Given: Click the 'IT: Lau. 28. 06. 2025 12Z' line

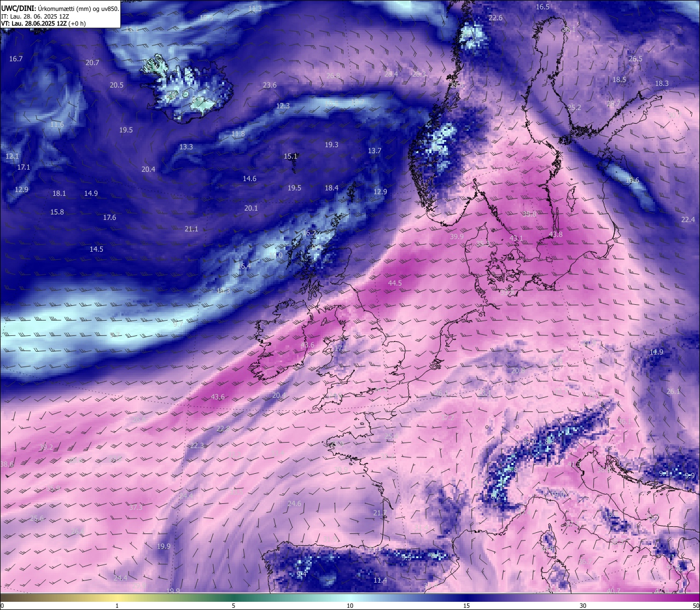Looking at the screenshot, I should point(36,16).
